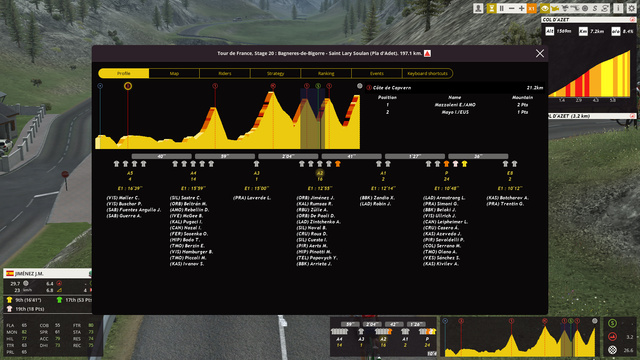640x360 pixels.
Task: Select group A4 label in dialog
Action: pyautogui.click(x=193, y=173)
